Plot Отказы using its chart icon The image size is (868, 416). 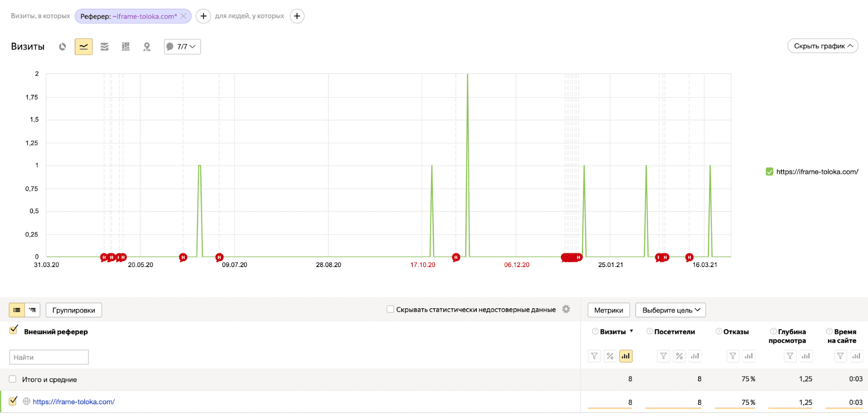tap(749, 356)
